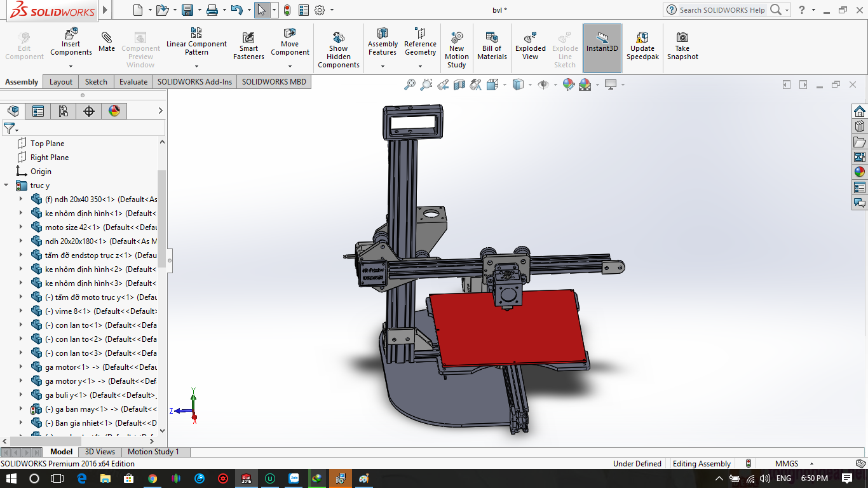Image resolution: width=868 pixels, height=488 pixels.
Task: Collapse the 'truc y' tree node
Action: coord(6,186)
